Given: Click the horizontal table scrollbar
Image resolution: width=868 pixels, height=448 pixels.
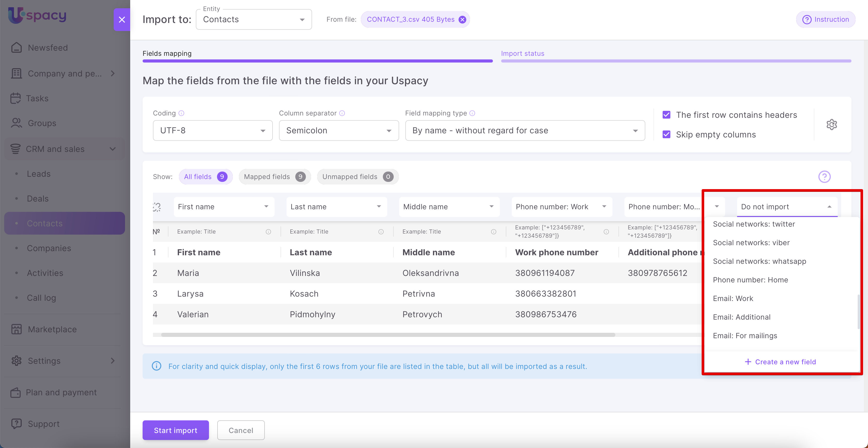Looking at the screenshot, I should pos(388,335).
